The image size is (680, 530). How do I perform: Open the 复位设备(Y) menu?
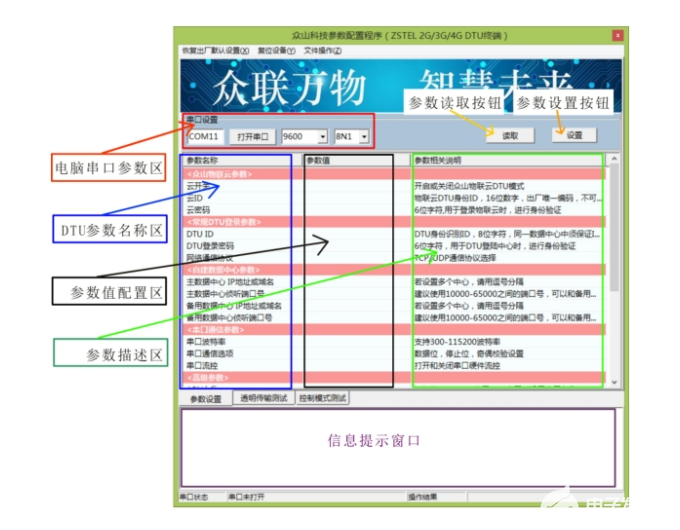coord(276,51)
